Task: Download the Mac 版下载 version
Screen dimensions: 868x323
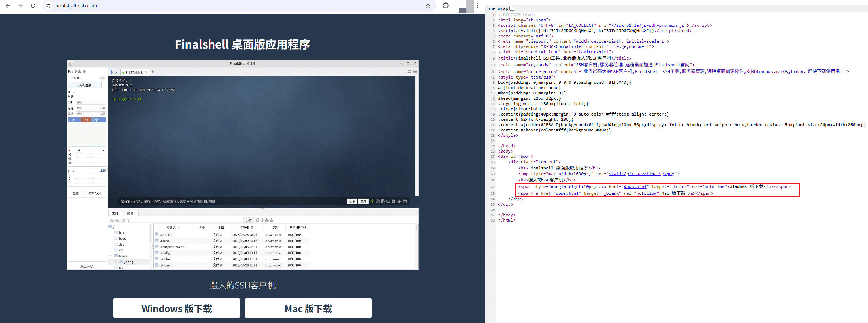Action: (x=308, y=308)
